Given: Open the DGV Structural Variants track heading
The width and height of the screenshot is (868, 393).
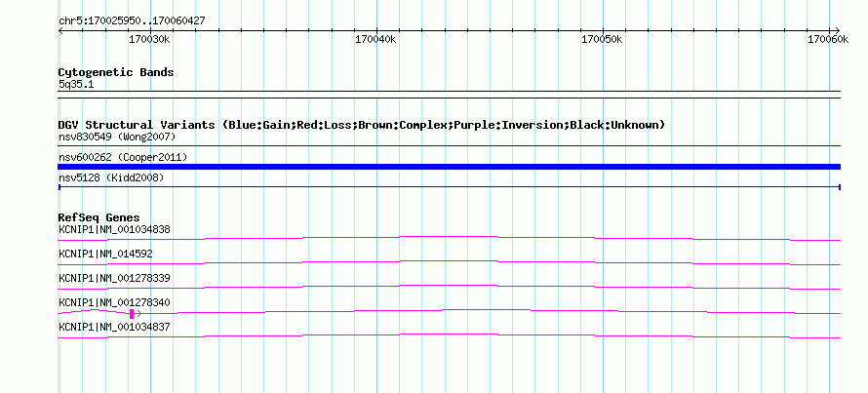Looking at the screenshot, I should [362, 125].
